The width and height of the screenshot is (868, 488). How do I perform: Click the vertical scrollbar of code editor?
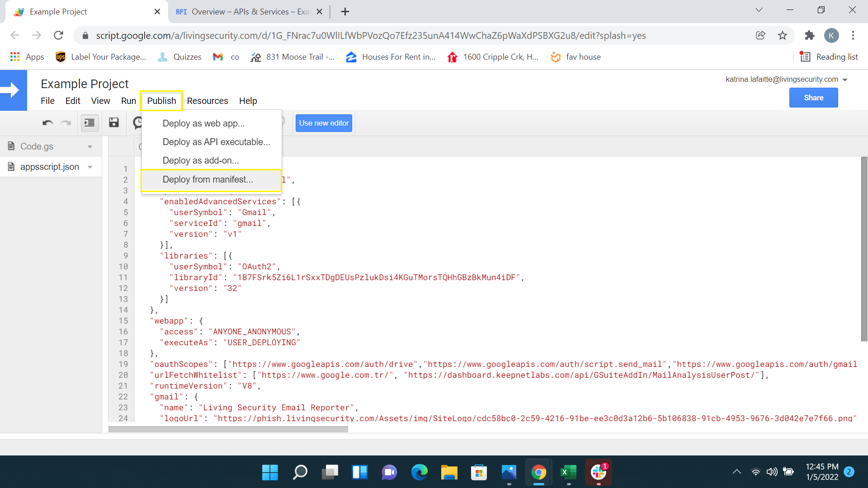(x=864, y=249)
